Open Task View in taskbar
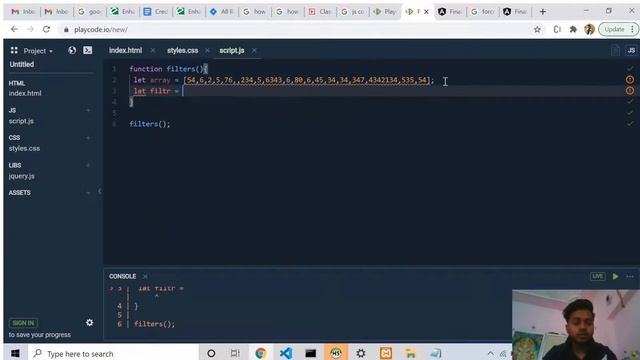The width and height of the screenshot is (640, 360). (236, 353)
